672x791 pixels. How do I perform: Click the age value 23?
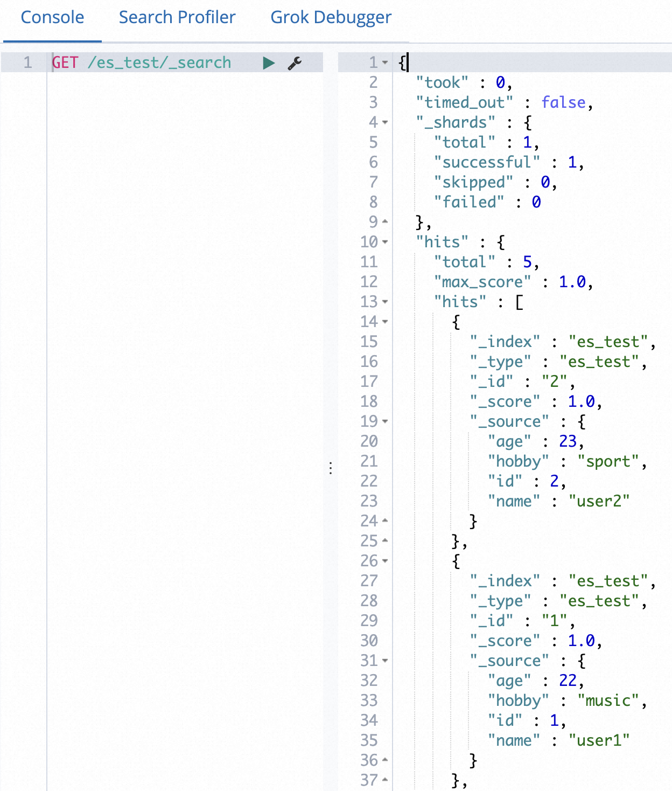pos(568,441)
